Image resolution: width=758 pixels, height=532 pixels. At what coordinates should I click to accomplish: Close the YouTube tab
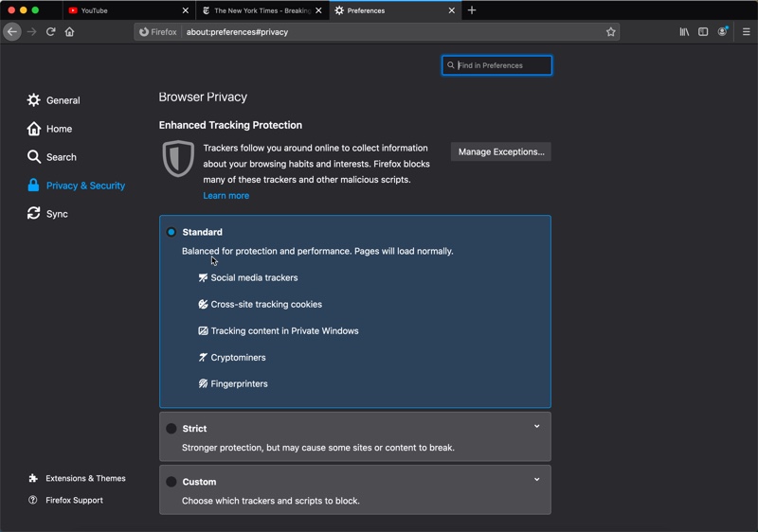pyautogui.click(x=185, y=10)
